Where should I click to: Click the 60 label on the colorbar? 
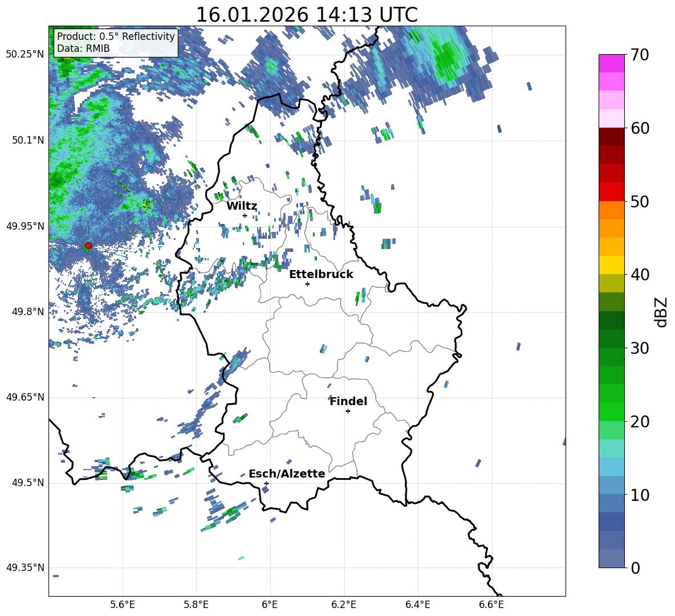coord(640,128)
